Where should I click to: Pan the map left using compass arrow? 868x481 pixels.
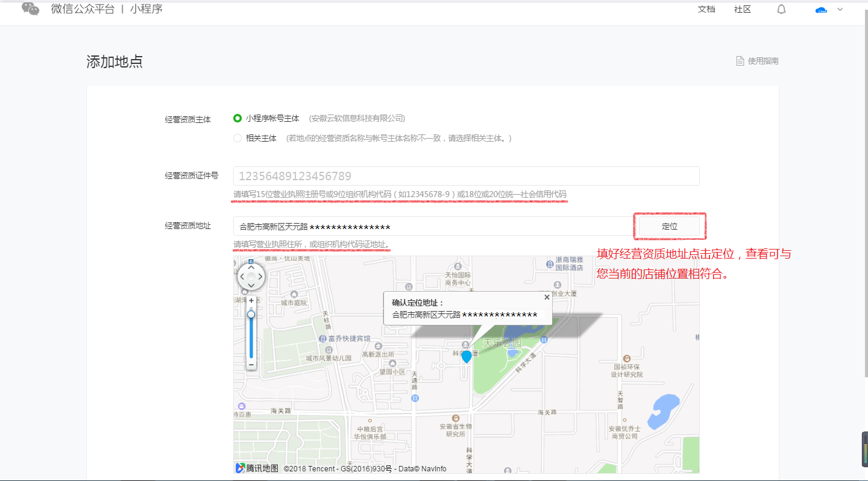242,276
